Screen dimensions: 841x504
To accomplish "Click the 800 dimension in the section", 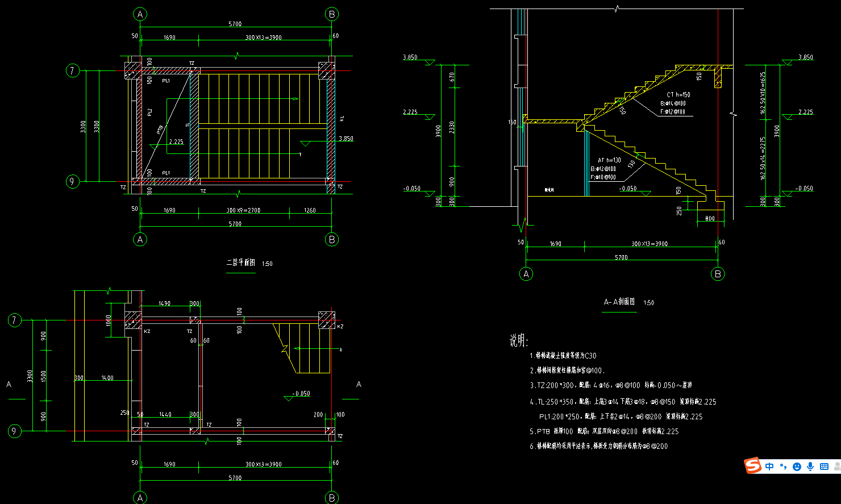I will 710,218.
